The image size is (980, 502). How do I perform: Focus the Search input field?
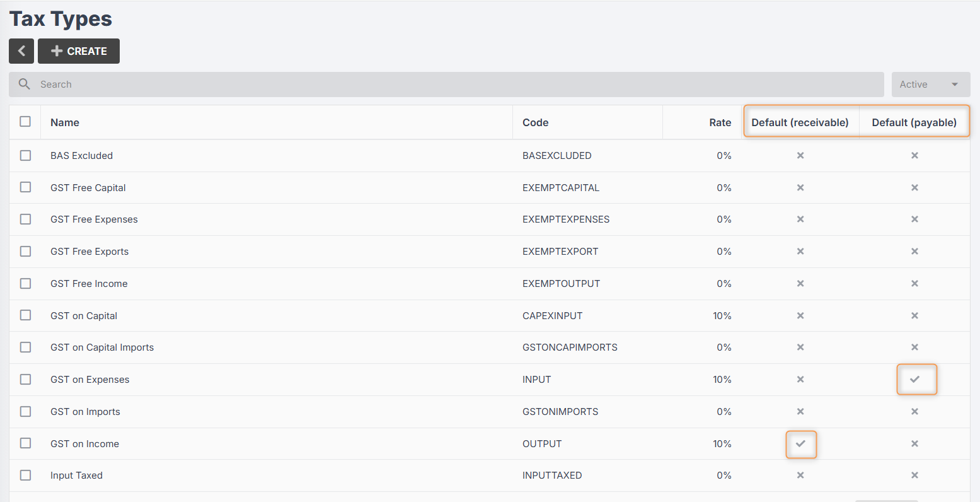click(446, 85)
